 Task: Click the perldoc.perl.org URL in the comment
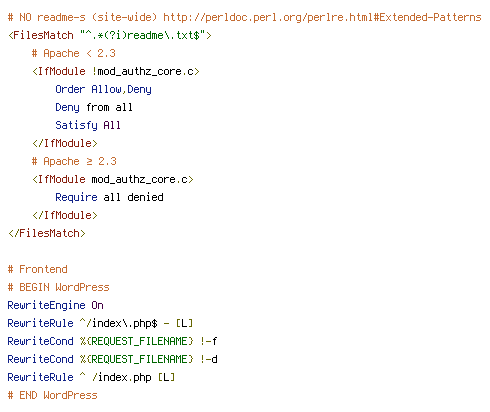point(322,17)
